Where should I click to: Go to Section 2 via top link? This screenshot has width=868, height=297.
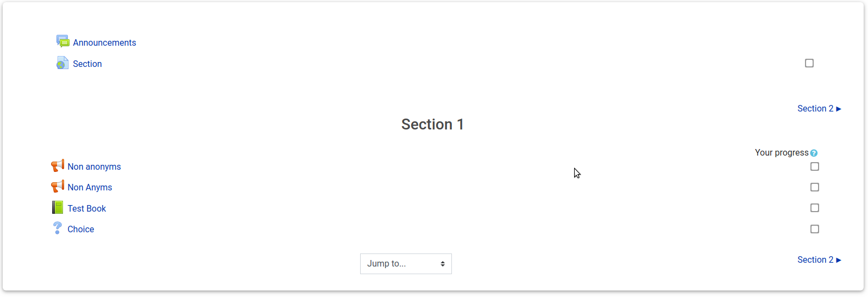(819, 108)
